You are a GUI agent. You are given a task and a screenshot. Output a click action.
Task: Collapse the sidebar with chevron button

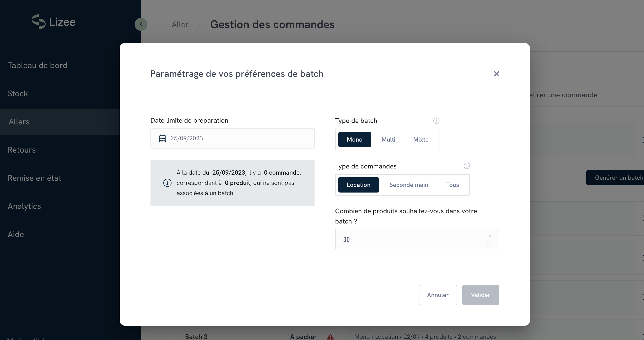(x=141, y=24)
